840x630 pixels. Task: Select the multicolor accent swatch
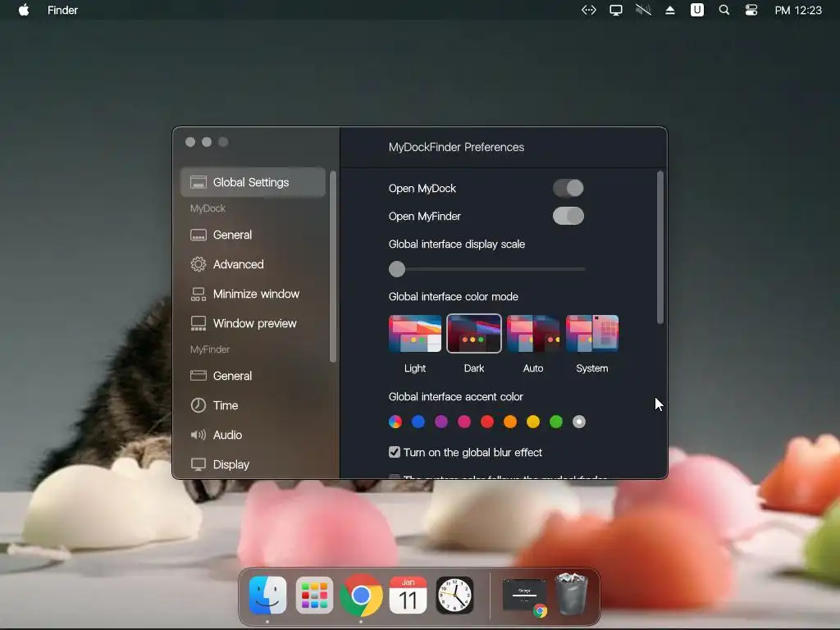[x=395, y=422]
